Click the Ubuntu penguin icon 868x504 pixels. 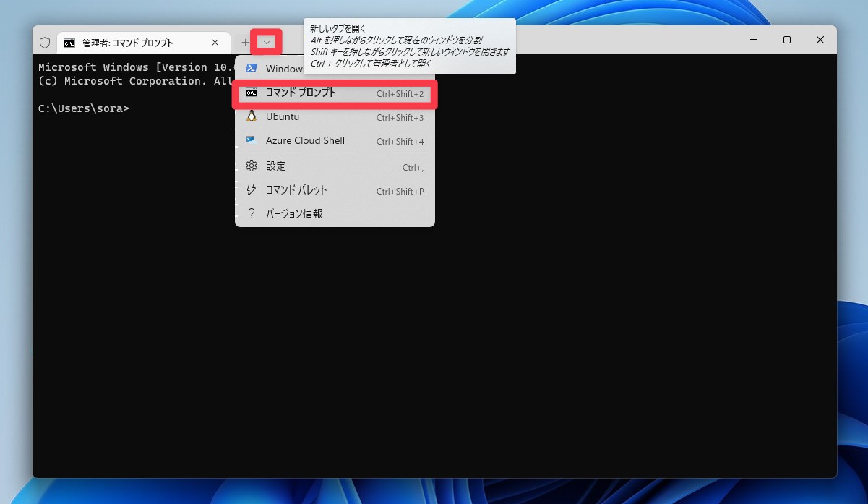pyautogui.click(x=252, y=116)
